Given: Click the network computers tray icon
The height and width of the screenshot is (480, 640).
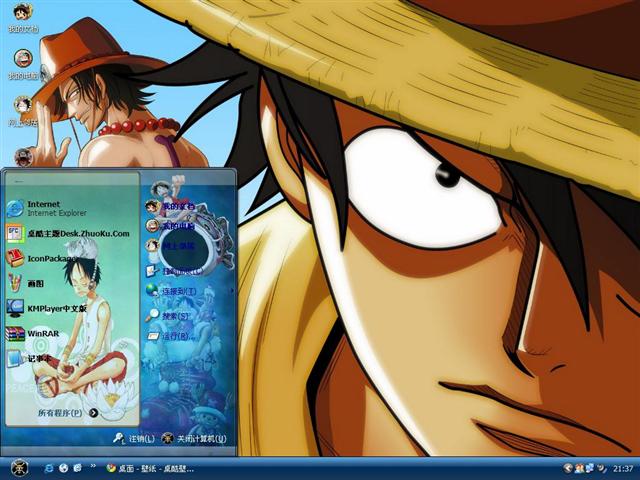Looking at the screenshot, I should 590,468.
